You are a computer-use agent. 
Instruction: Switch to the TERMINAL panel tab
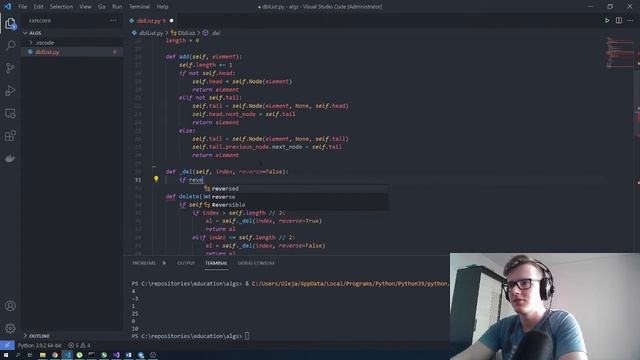click(x=216, y=263)
